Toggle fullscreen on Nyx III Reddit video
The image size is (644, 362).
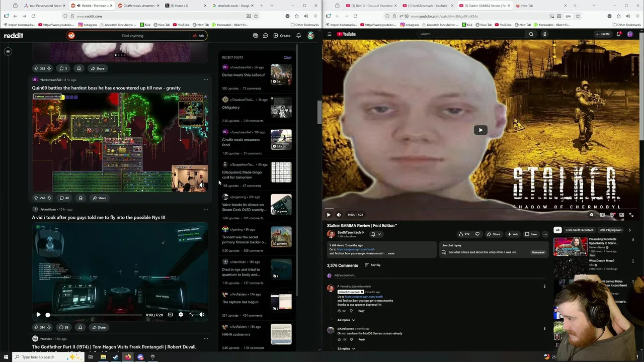tap(191, 315)
